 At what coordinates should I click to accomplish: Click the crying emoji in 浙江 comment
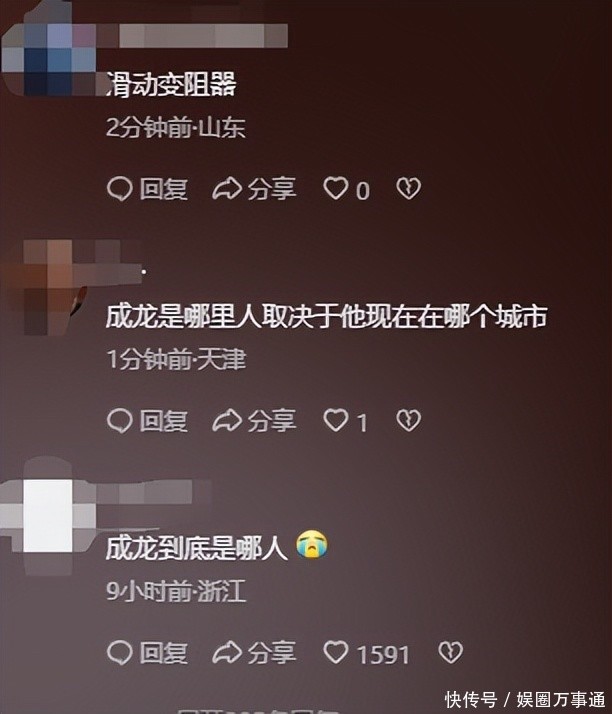point(312,545)
